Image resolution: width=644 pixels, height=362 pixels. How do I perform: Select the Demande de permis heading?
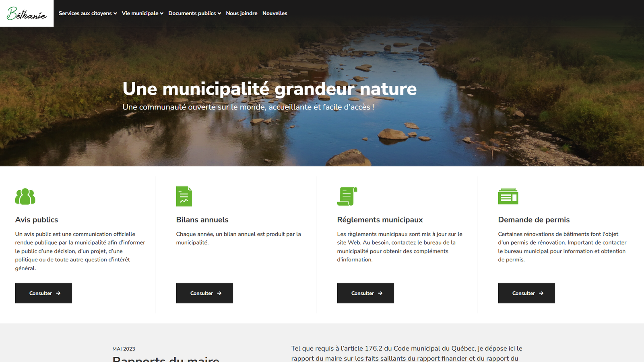(534, 220)
